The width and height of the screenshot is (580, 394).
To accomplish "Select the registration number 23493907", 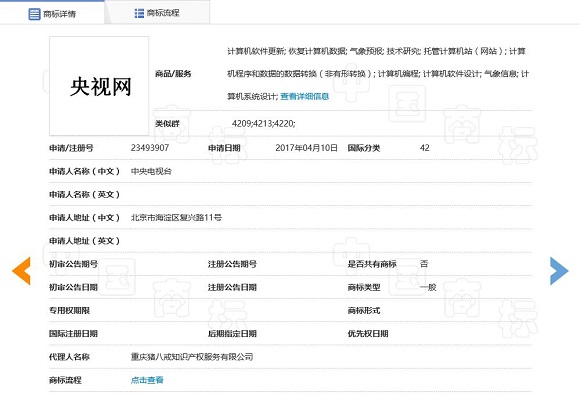I will point(150,148).
